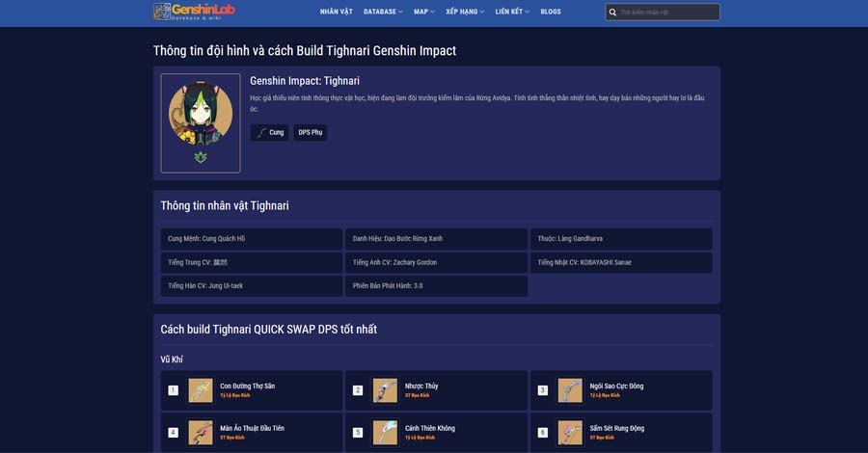Click the Cung Mệnh: Cung Quách Hồ cell
This screenshot has width=868, height=453.
(x=252, y=239)
